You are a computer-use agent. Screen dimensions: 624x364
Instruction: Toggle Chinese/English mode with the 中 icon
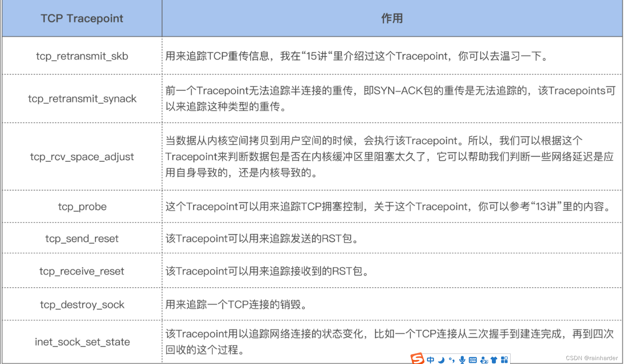(431, 359)
